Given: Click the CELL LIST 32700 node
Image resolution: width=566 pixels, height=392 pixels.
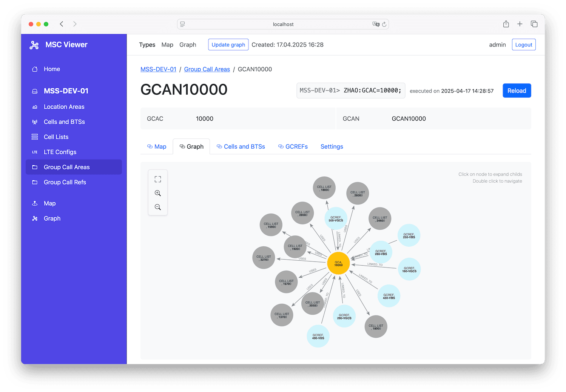Looking at the screenshot, I should click(264, 258).
